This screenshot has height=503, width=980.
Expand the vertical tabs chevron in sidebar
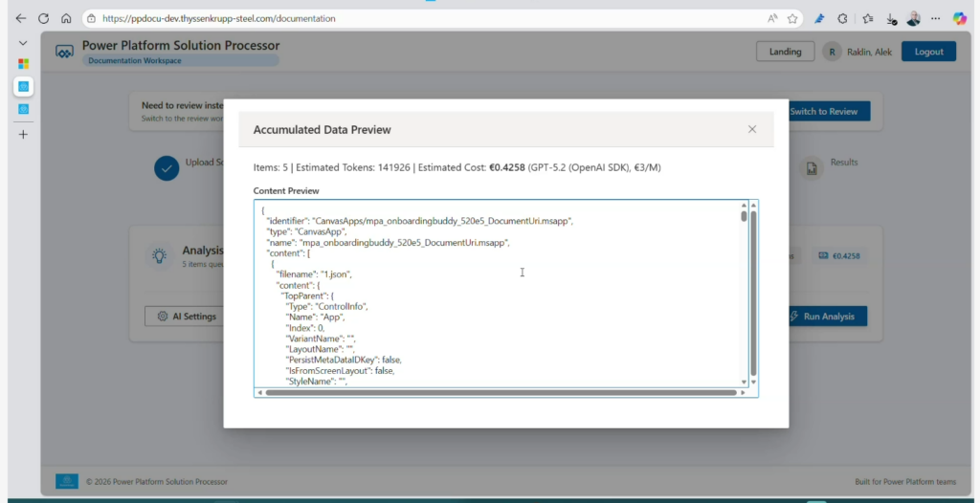(23, 43)
